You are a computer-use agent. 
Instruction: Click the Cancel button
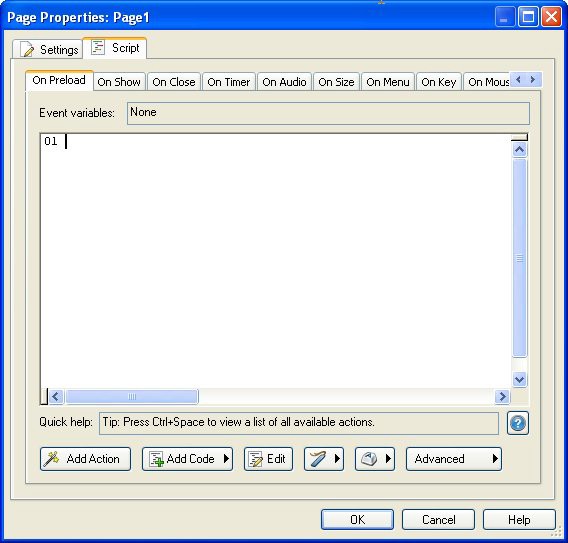(438, 519)
